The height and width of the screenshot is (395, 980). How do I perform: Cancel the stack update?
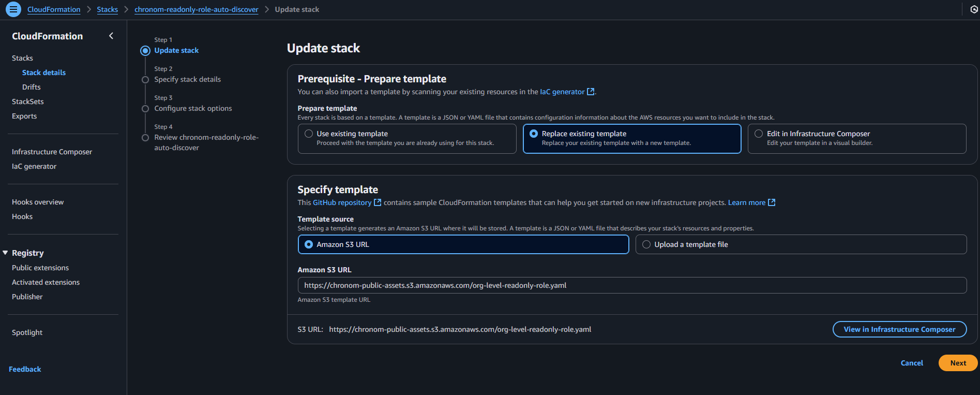point(912,363)
